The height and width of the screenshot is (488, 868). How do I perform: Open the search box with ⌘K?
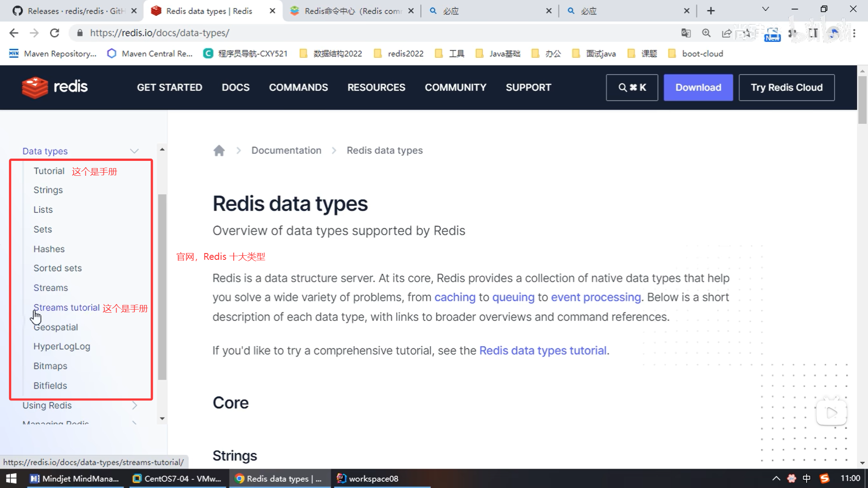tap(632, 87)
